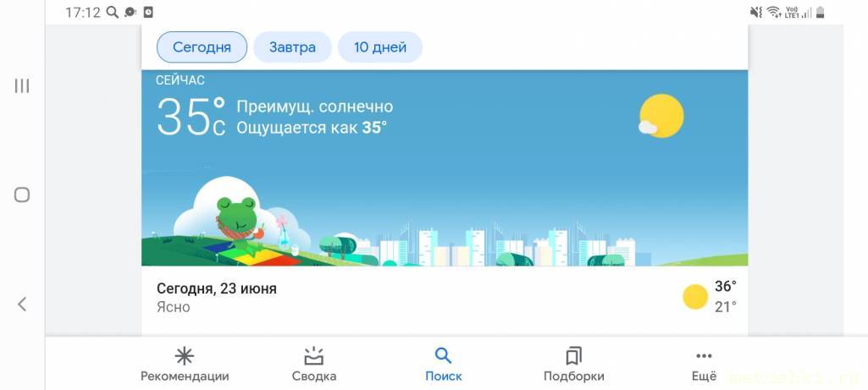Screen dimensions: 868x390
Task: Go back with the Android back arrow
Action: coord(21,304)
